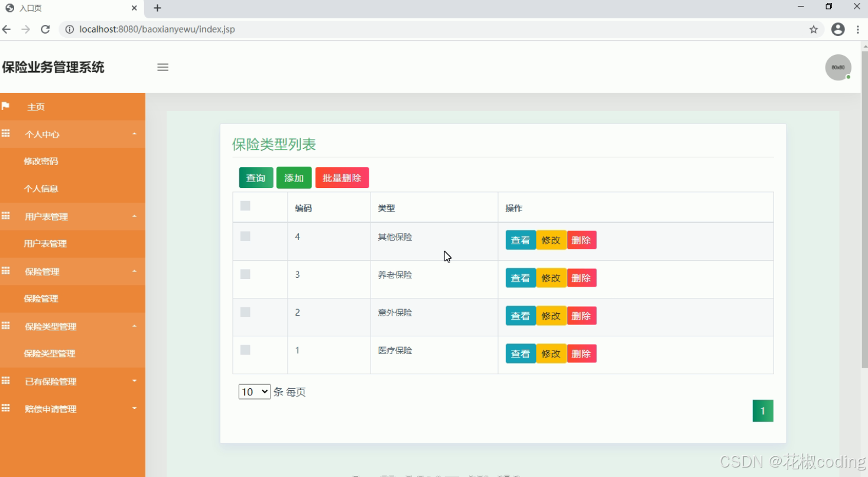Click the 编码 column header

point(304,208)
